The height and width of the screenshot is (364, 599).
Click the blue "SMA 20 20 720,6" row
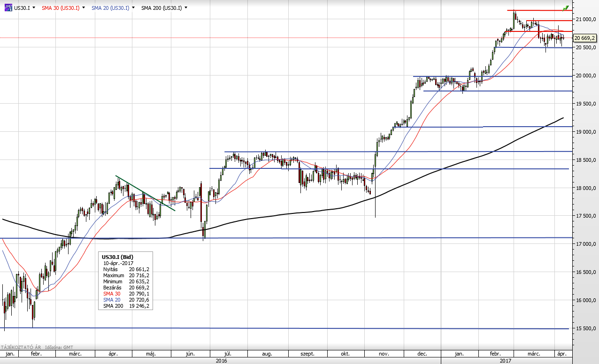pyautogui.click(x=126, y=300)
